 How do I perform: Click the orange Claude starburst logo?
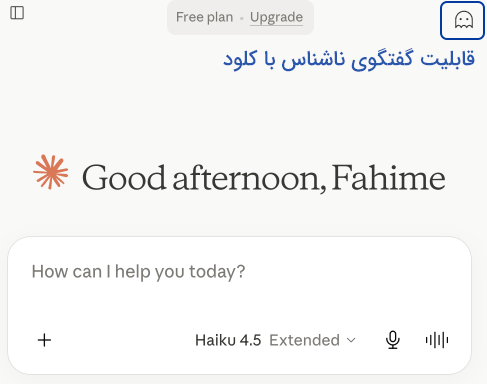(51, 172)
